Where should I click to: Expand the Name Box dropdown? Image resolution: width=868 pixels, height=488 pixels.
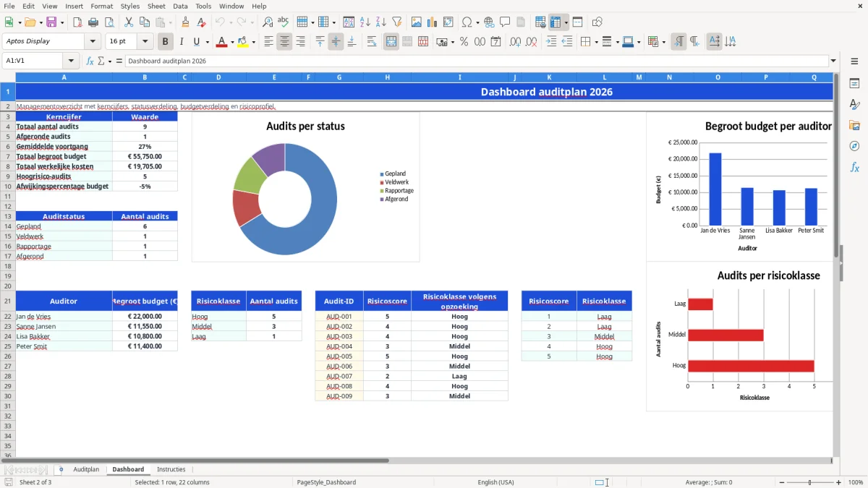pos(71,61)
